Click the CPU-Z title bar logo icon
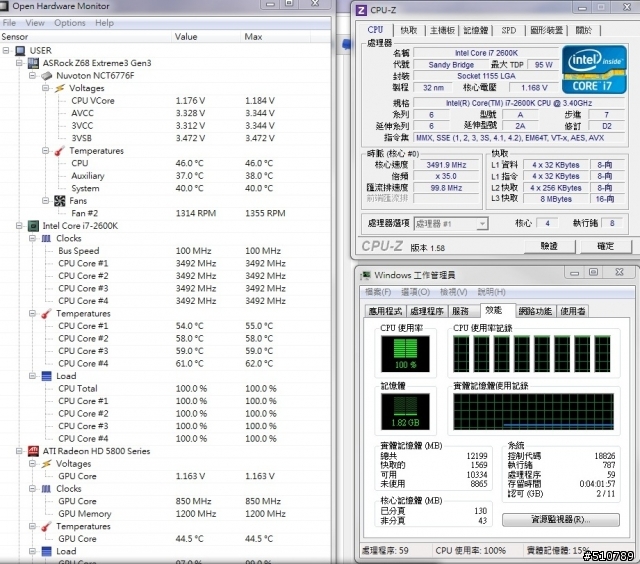Image resolution: width=640 pixels, height=564 pixels. (x=361, y=10)
